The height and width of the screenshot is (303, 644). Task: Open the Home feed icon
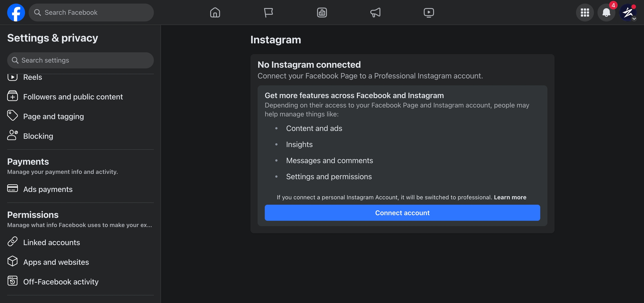[x=215, y=13]
